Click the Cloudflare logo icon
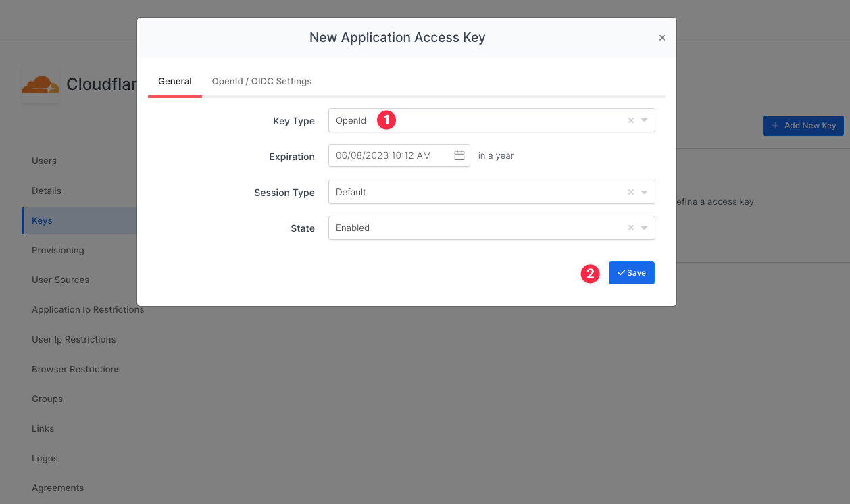This screenshot has height=504, width=850. click(x=41, y=84)
